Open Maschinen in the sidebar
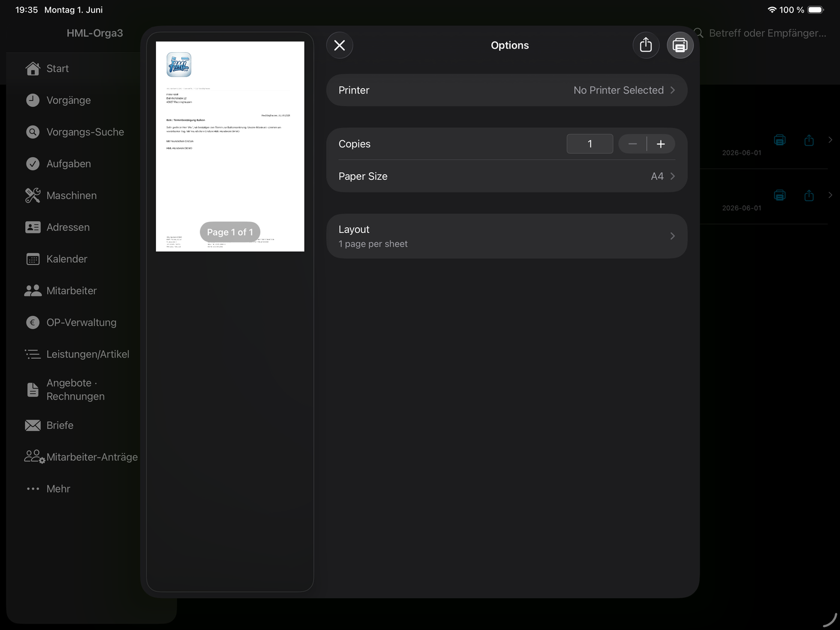 pyautogui.click(x=71, y=196)
